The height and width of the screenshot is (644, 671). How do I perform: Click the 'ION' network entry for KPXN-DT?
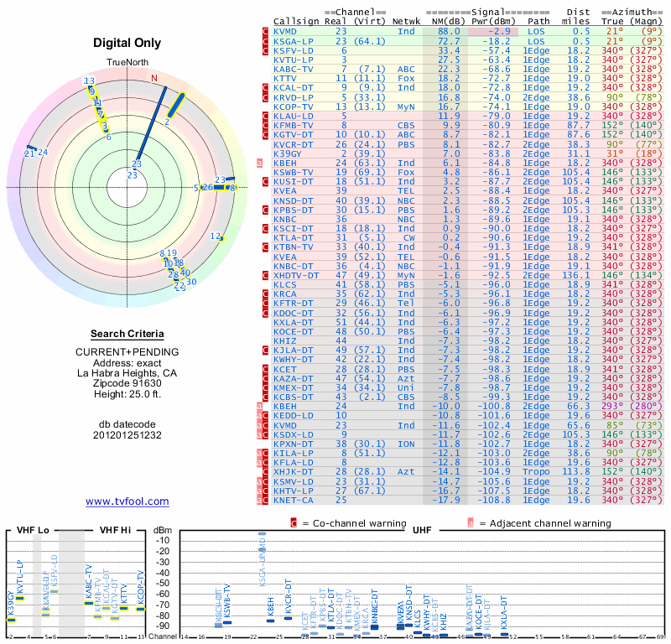[406, 444]
